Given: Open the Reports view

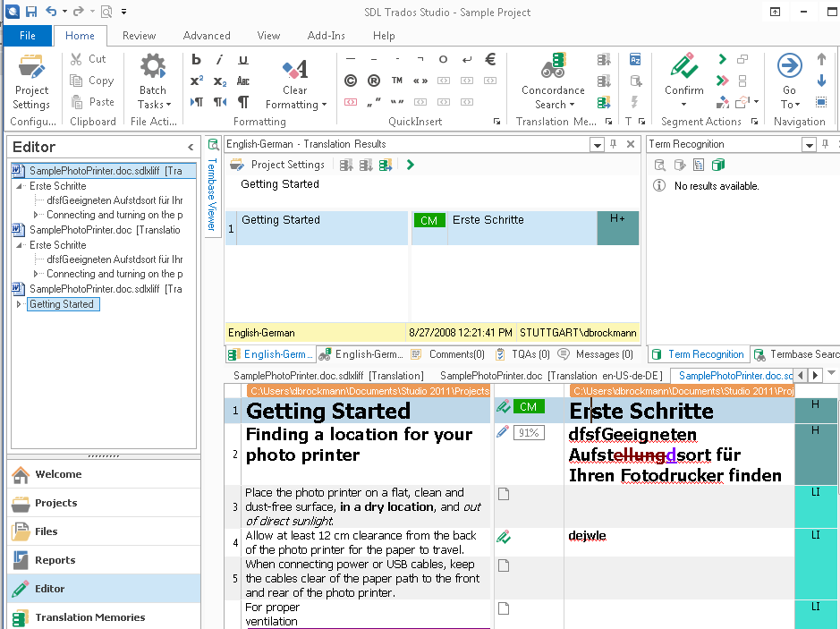Looking at the screenshot, I should [104, 560].
